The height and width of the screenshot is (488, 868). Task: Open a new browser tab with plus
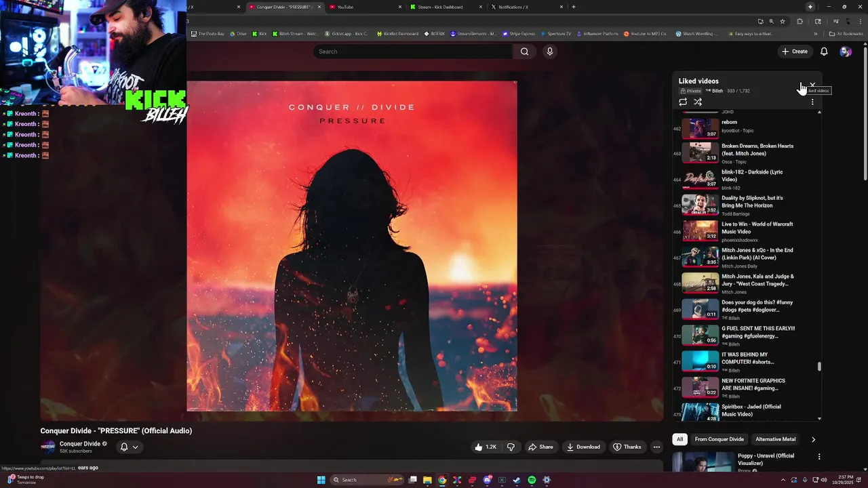click(574, 7)
